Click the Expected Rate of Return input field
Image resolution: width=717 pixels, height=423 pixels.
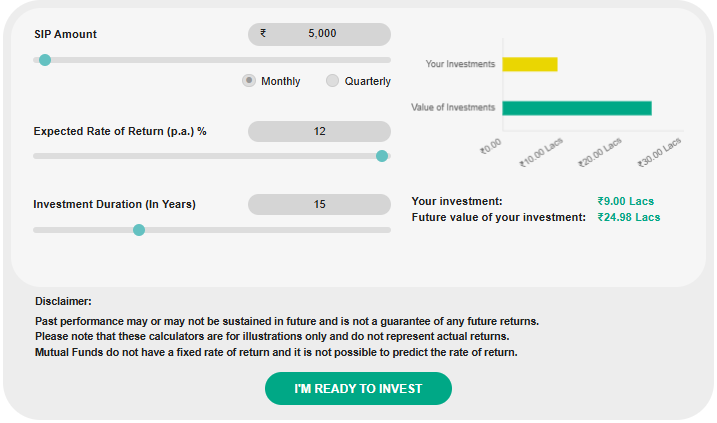tap(319, 131)
